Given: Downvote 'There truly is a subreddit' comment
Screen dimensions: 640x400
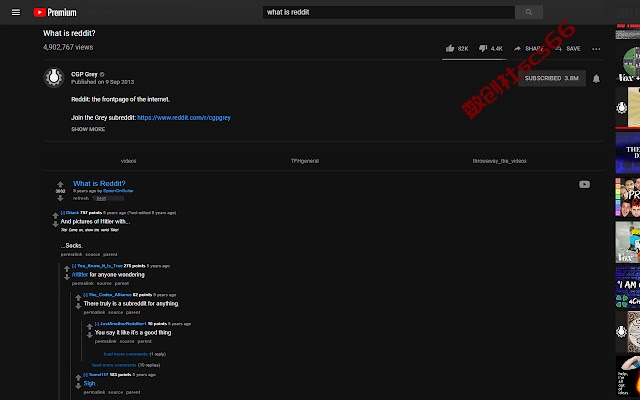Looking at the screenshot, I should tap(78, 307).
